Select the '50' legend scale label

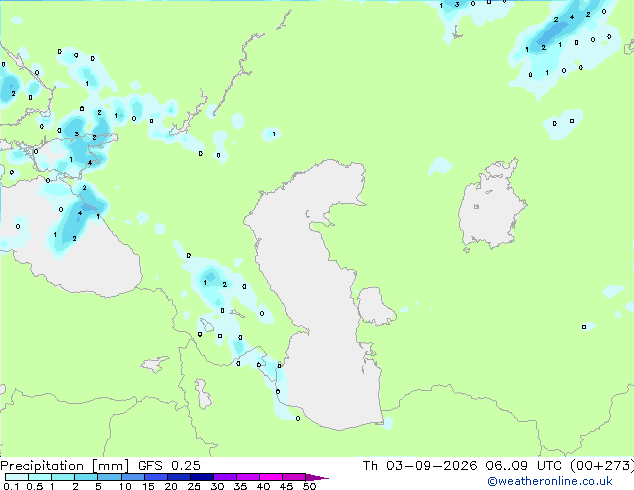click(309, 486)
